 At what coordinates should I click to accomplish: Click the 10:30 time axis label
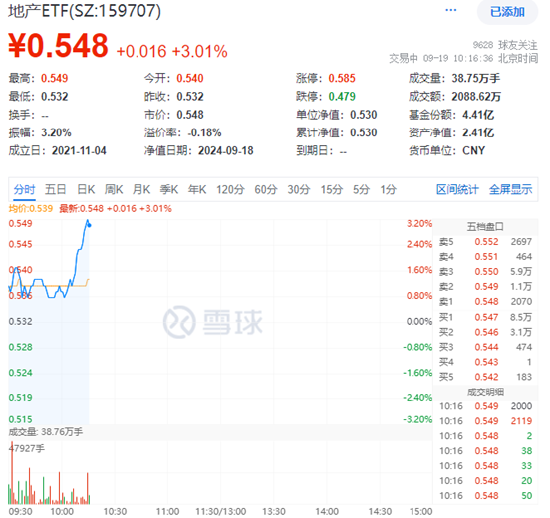pyautogui.click(x=115, y=512)
